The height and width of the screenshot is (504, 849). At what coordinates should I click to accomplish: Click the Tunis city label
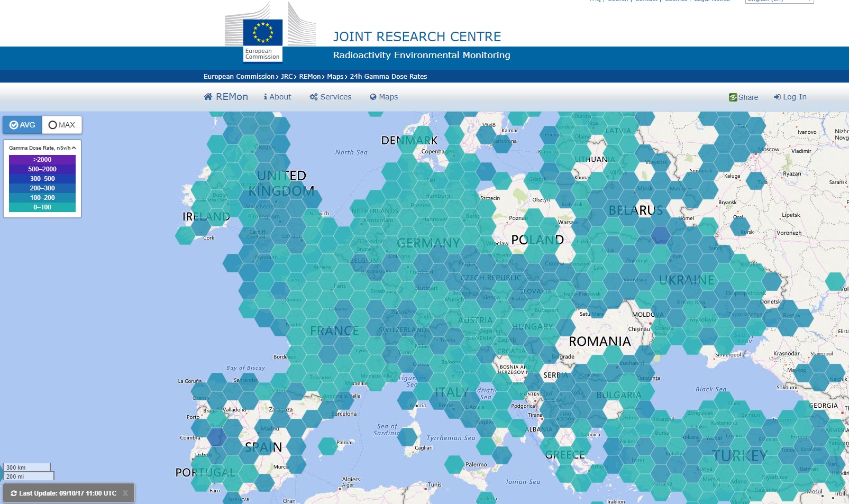434,485
